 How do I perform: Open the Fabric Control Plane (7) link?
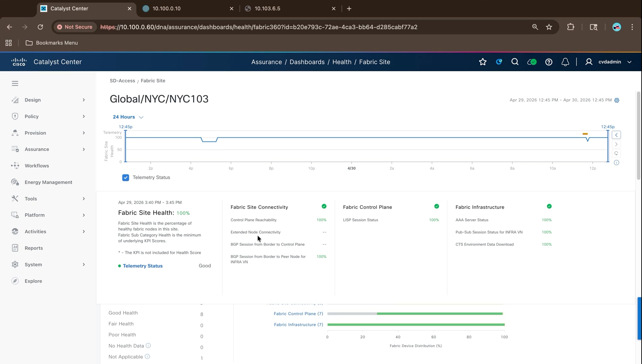[x=298, y=314]
